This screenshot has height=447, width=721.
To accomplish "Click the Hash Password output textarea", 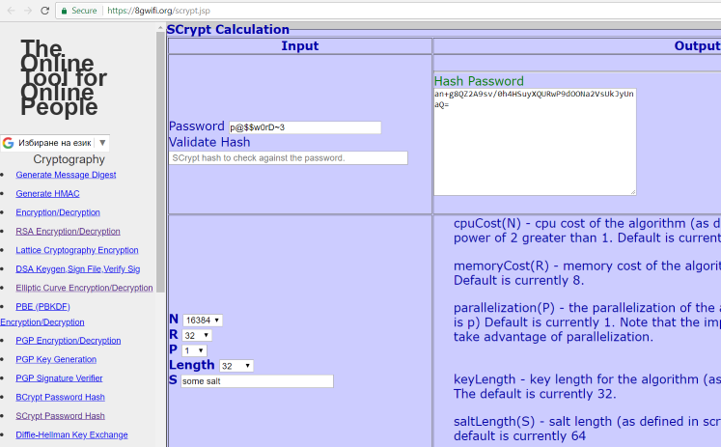I will click(x=534, y=141).
